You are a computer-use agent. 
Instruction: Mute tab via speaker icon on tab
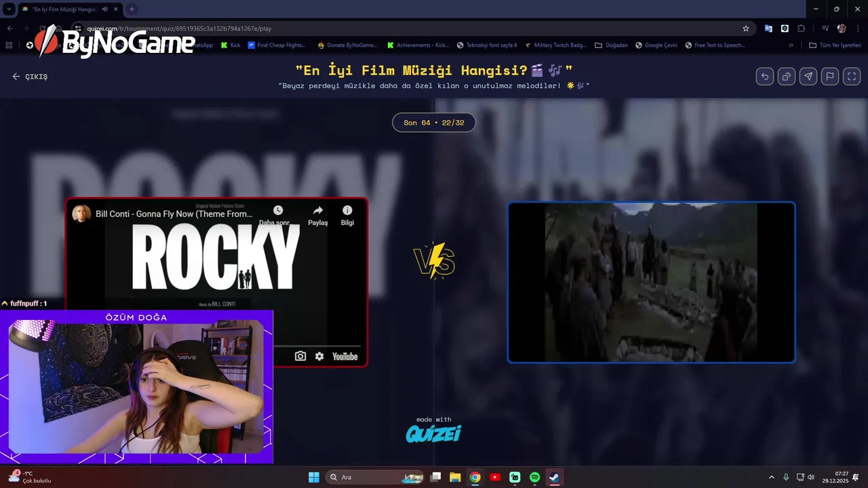[104, 9]
